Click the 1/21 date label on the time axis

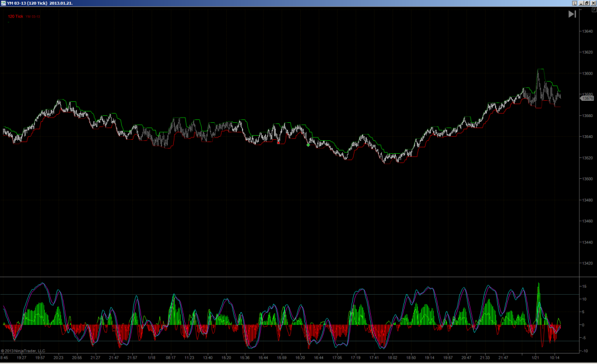(x=535, y=358)
